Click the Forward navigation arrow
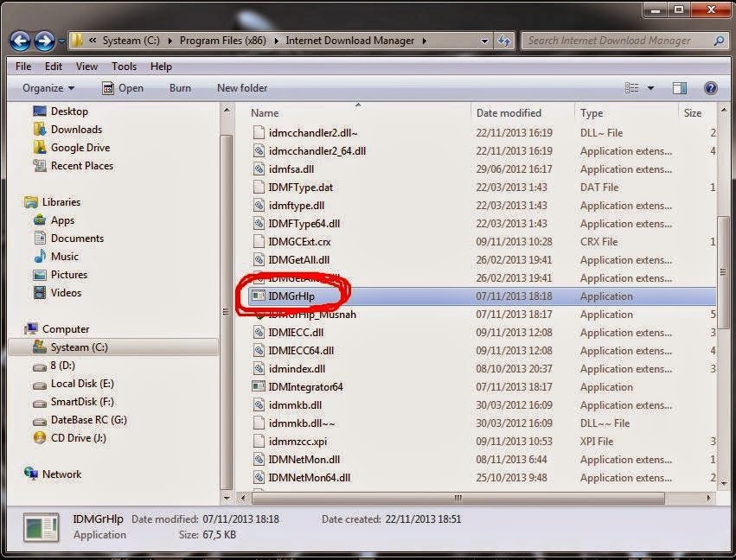The height and width of the screenshot is (560, 736). pos(45,41)
